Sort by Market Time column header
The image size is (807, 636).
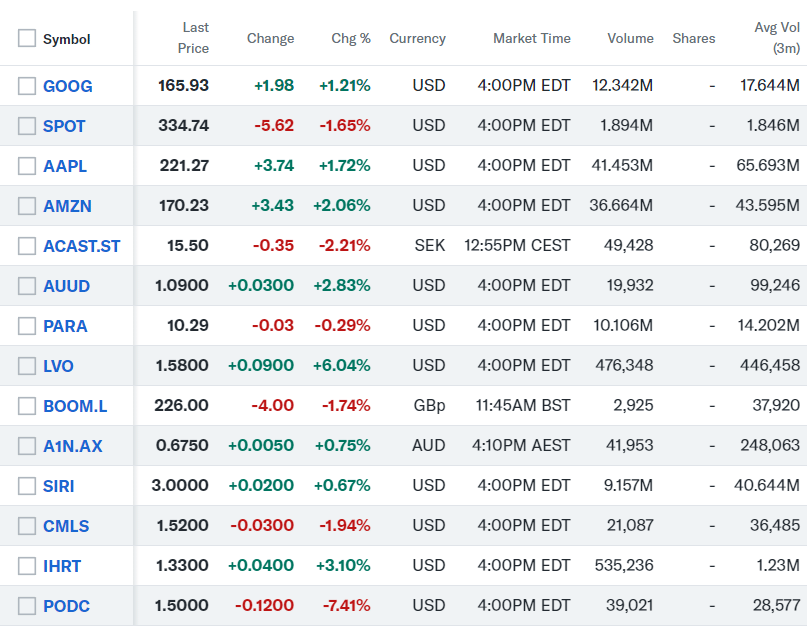tap(531, 38)
